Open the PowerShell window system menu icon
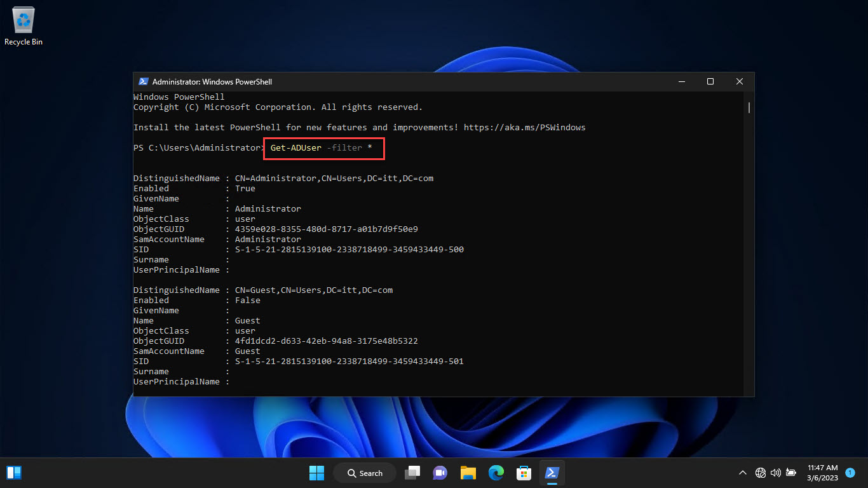The image size is (868, 488). click(x=143, y=81)
